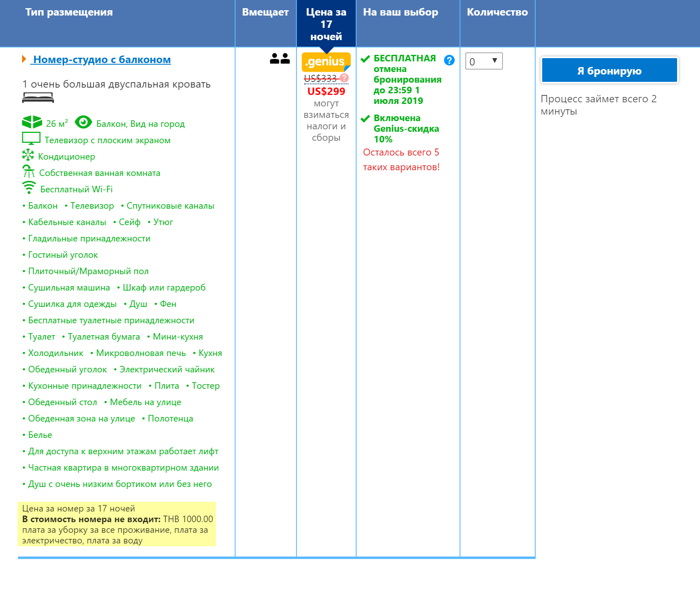
Task: Click the flat-screen TV icon
Action: coord(31,138)
